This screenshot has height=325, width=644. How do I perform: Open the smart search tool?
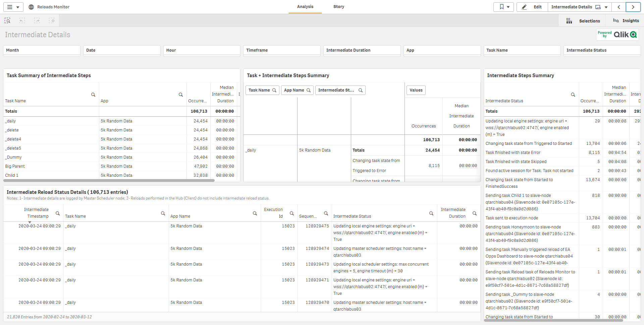[7, 21]
